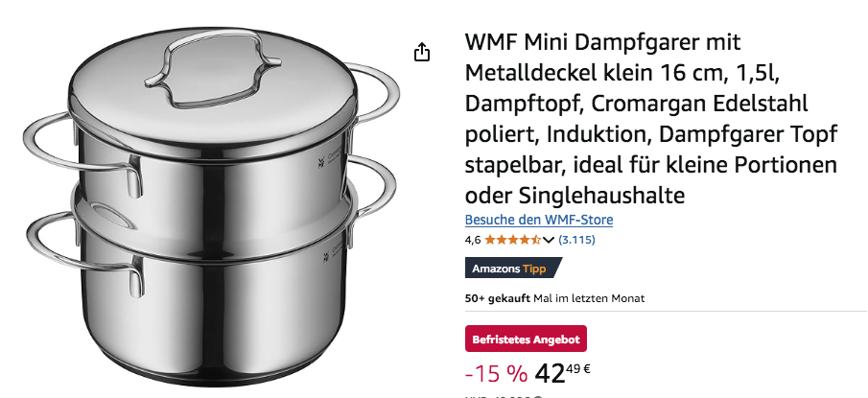This screenshot has width=868, height=398.
Task: Click the WMF Mini Dampfgarer product title
Action: tap(651, 119)
